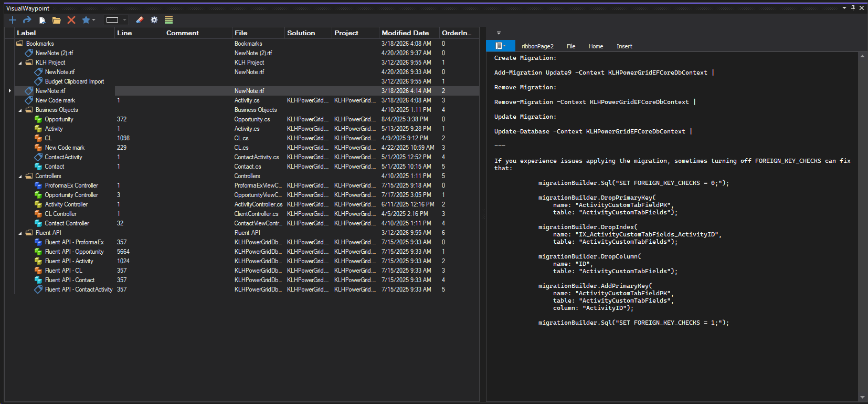Click the yellow open folder toolbar icon
The width and height of the screenshot is (868, 404).
[57, 20]
